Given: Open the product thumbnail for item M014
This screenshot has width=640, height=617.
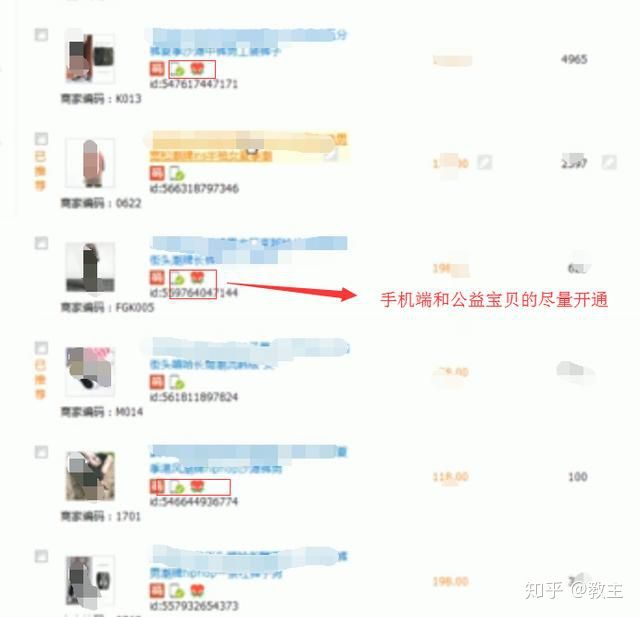Looking at the screenshot, I should point(90,372).
